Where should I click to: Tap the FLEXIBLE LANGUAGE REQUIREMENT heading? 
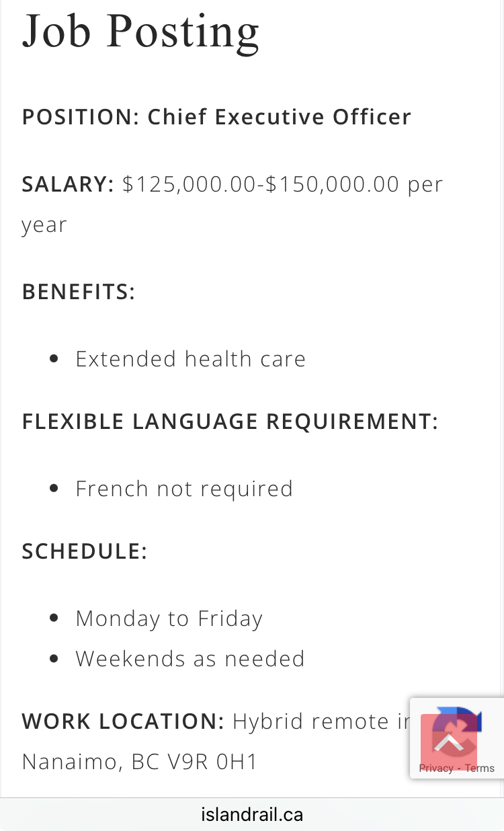click(230, 422)
